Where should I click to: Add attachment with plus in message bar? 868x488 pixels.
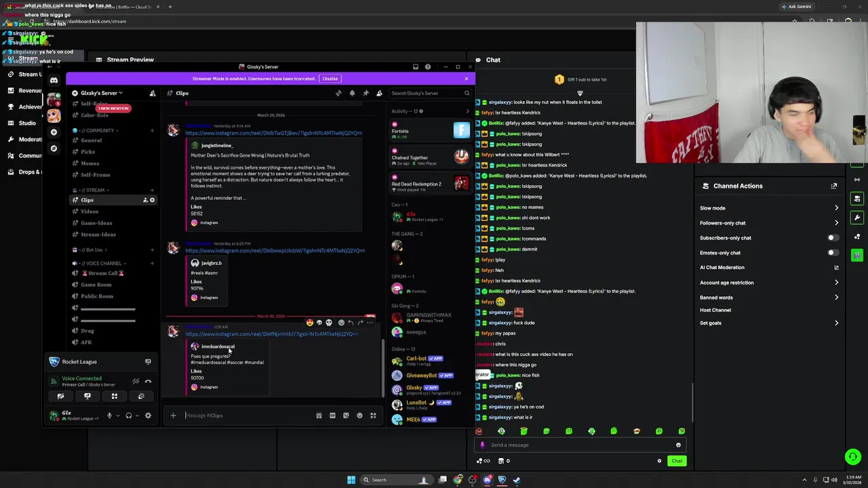173,415
